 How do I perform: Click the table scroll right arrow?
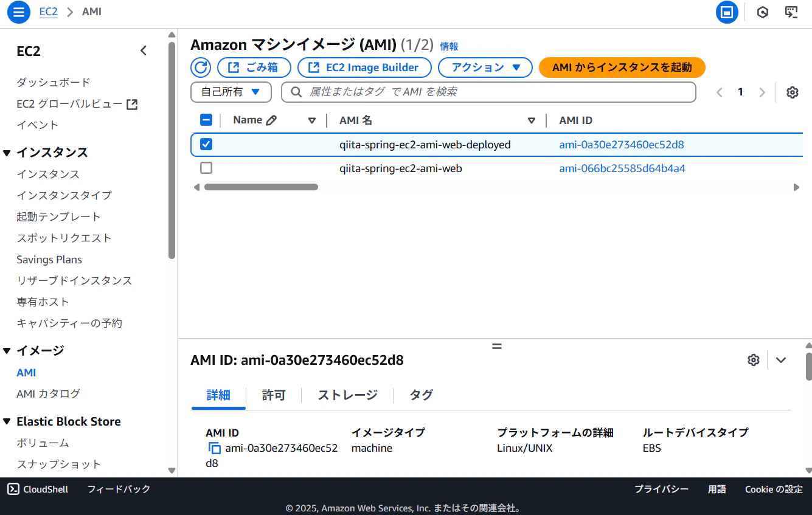tap(796, 187)
